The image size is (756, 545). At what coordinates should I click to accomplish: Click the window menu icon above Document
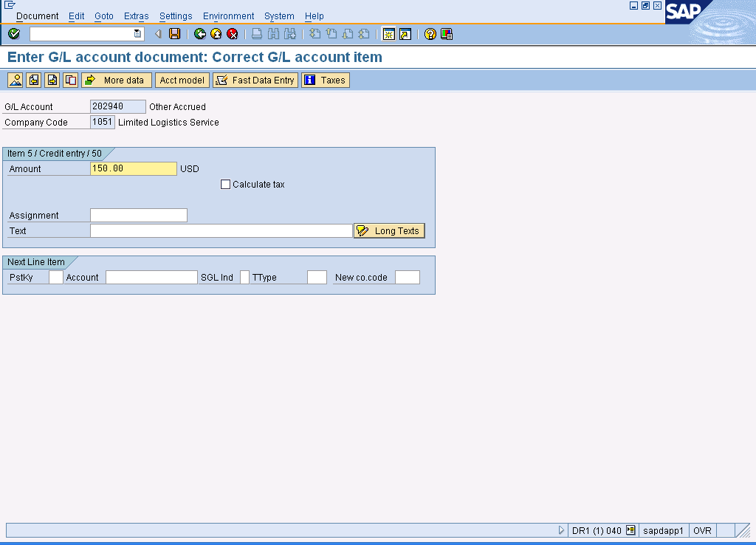[9, 5]
